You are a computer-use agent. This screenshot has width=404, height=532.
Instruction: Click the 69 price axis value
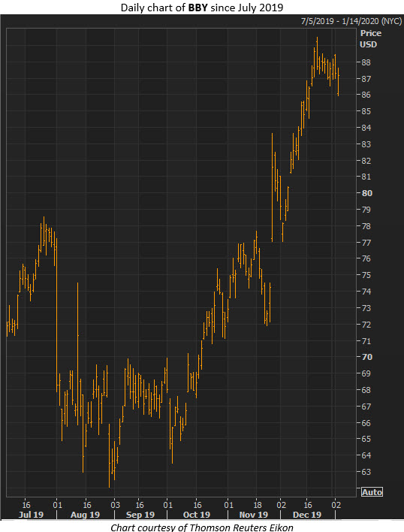pos(366,373)
